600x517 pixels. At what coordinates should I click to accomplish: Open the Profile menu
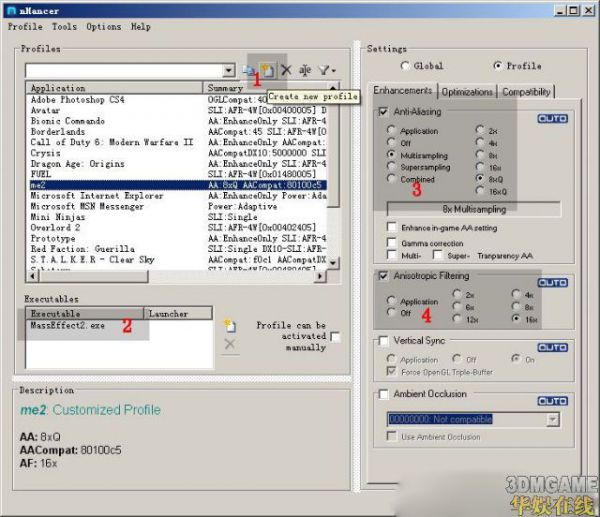pos(25,27)
